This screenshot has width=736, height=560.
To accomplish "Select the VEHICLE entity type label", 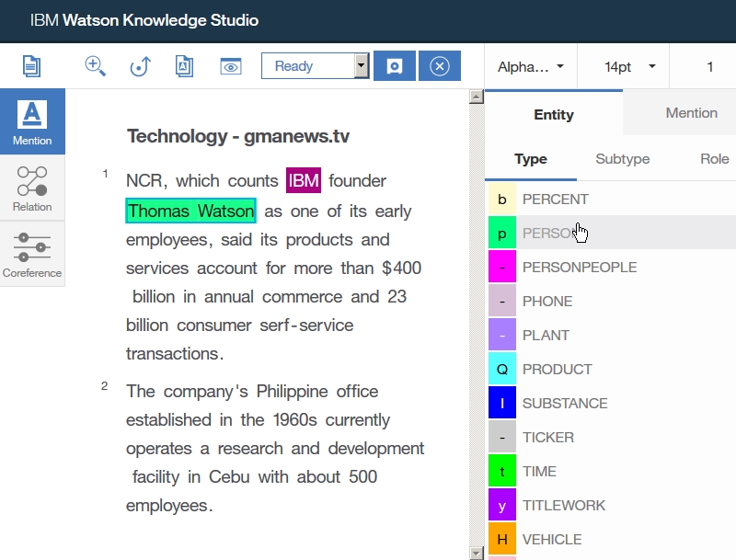I will click(552, 540).
